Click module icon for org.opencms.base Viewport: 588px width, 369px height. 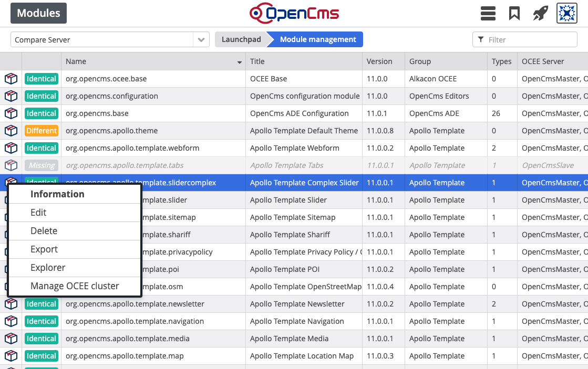click(x=11, y=113)
